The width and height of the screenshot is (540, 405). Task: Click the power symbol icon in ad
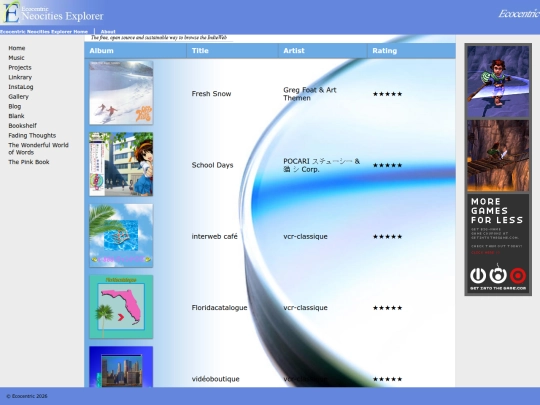click(x=478, y=276)
